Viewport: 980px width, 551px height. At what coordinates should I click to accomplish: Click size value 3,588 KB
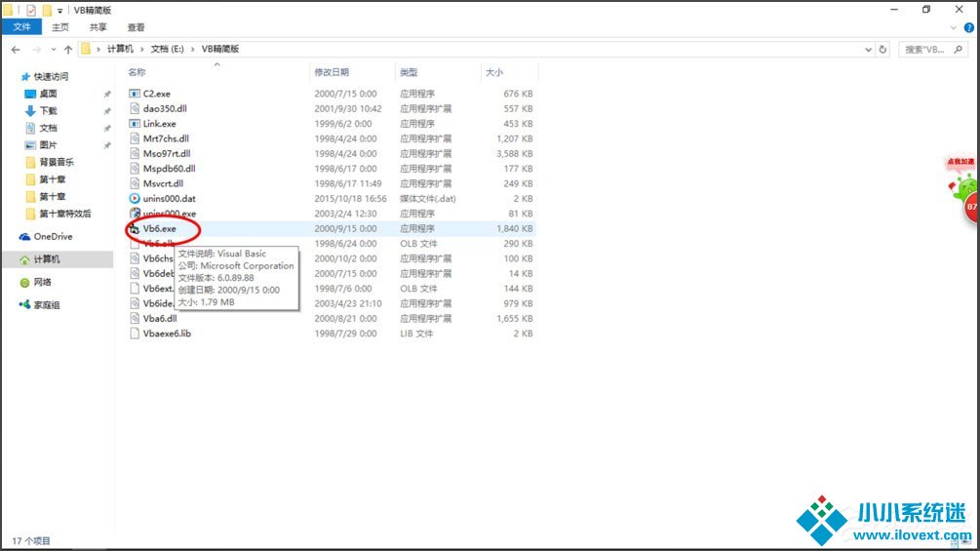point(514,154)
